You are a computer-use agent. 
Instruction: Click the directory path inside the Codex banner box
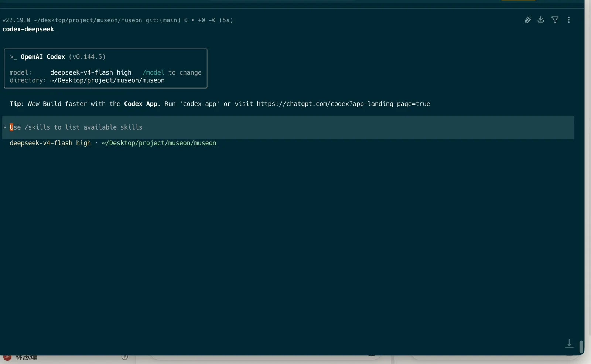tap(107, 80)
